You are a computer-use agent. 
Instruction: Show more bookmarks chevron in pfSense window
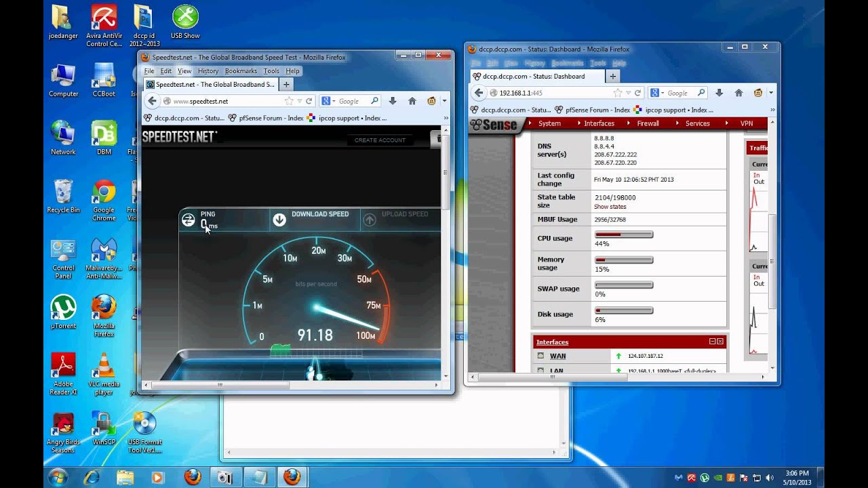tap(772, 109)
